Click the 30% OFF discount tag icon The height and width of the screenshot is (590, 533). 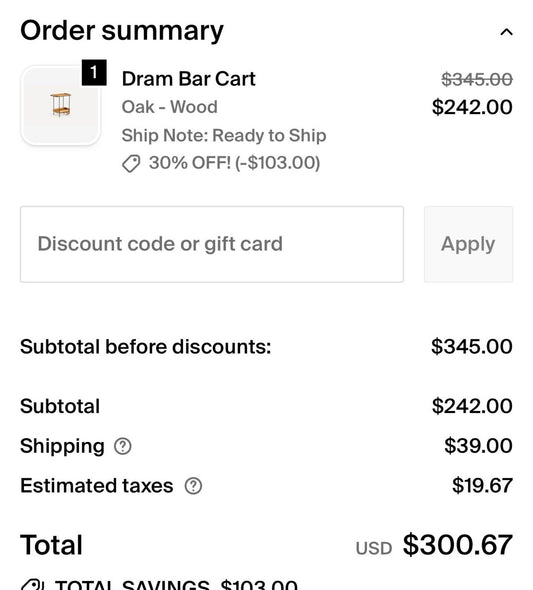pos(131,164)
